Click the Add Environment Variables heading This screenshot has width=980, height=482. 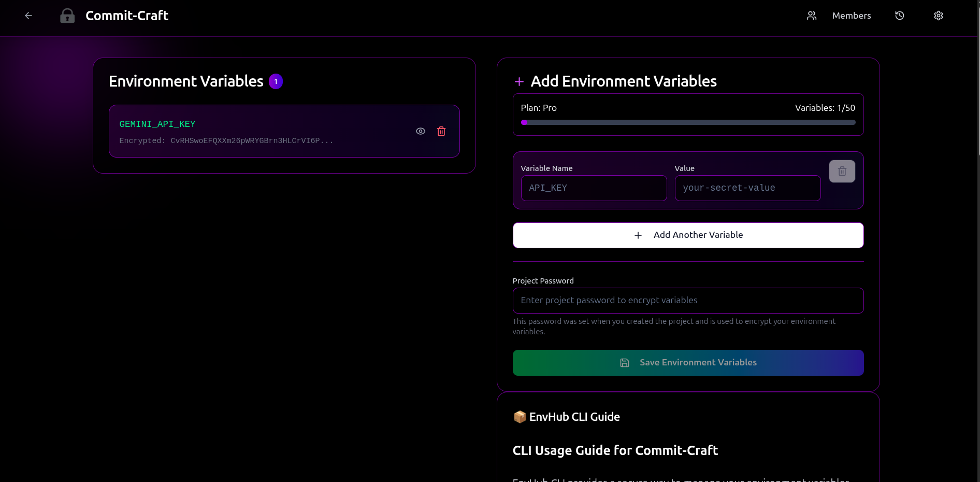coord(624,81)
